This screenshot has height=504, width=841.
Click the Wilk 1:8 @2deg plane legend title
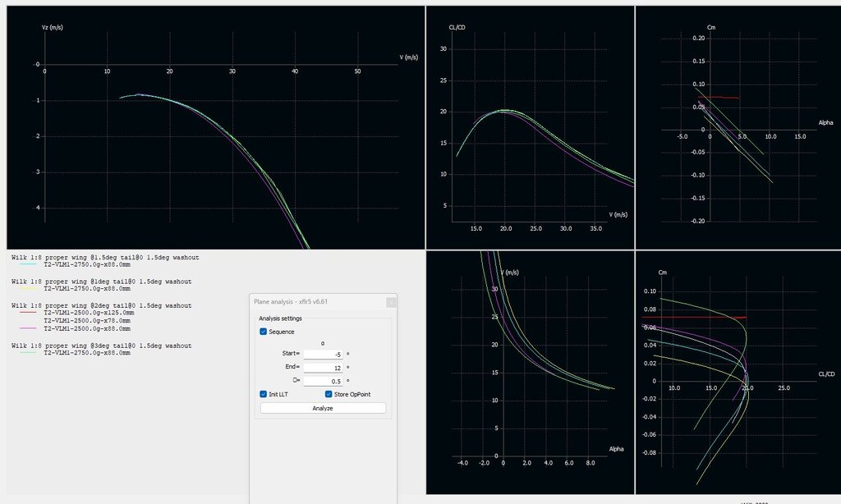(x=101, y=305)
